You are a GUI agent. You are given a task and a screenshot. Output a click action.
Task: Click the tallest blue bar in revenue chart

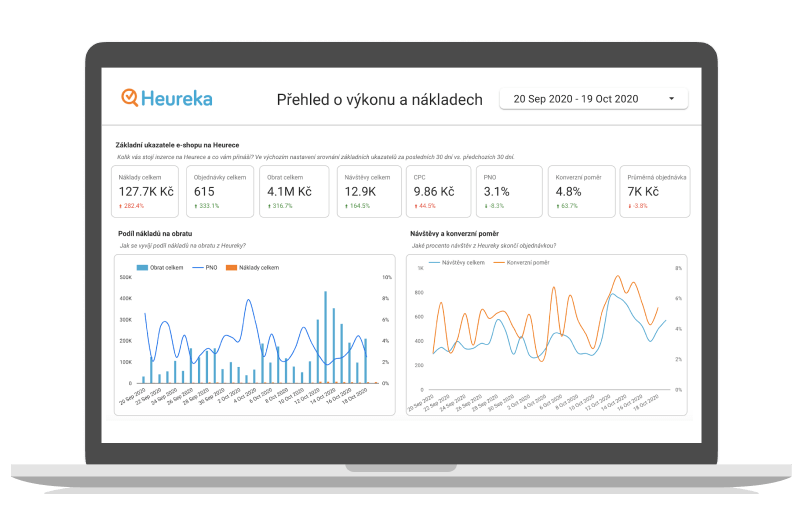point(326,337)
